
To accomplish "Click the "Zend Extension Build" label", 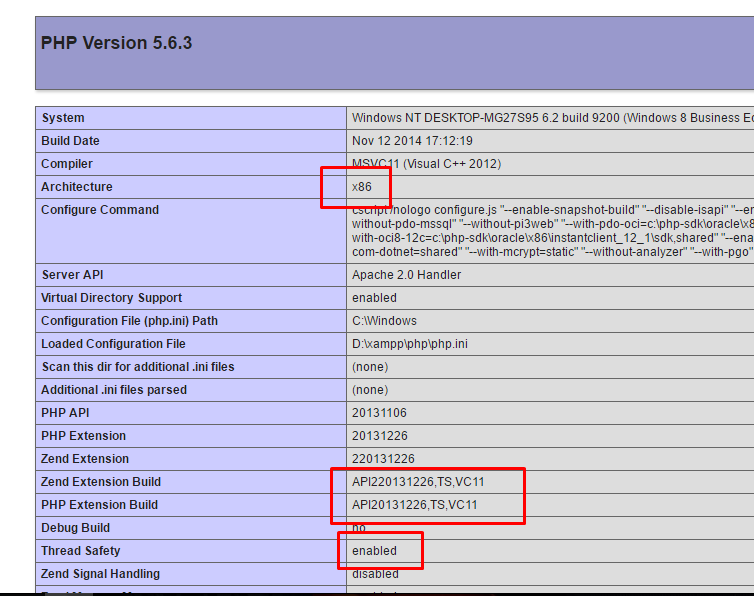I will tap(101, 482).
